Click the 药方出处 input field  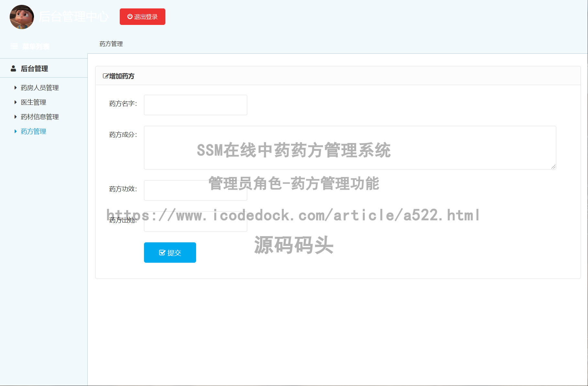[x=195, y=220]
